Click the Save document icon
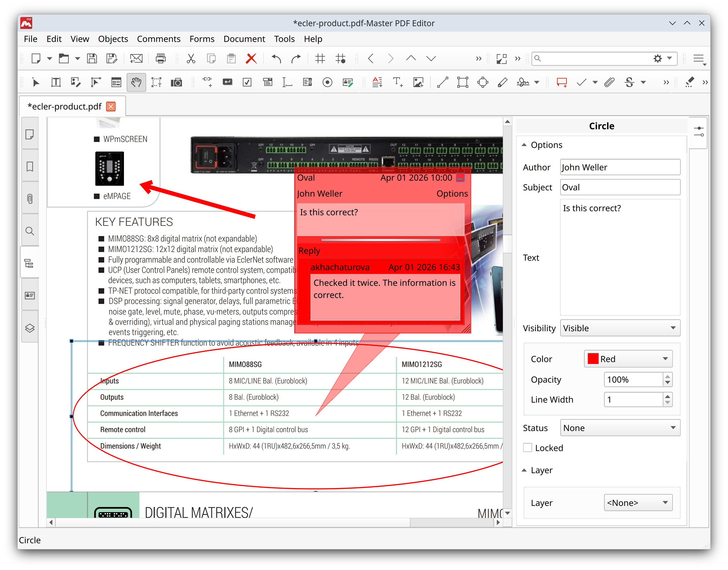The image size is (728, 570). point(92,58)
